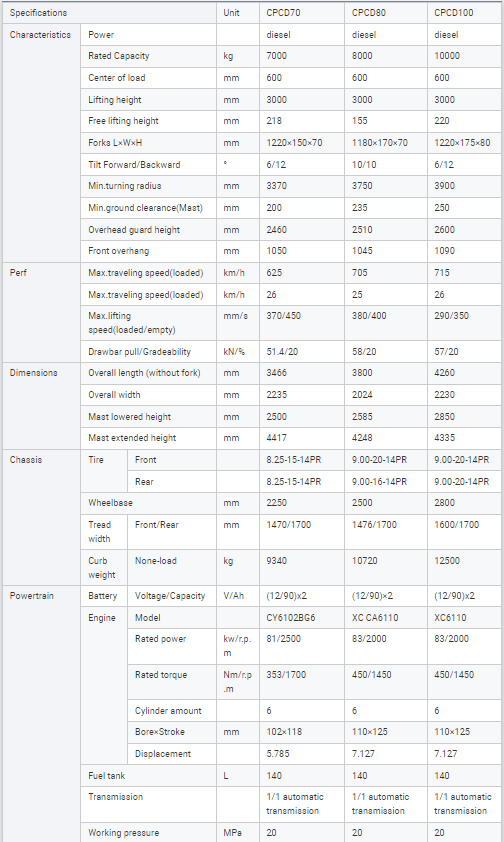Screen dimensions: 504x842
Task: Click the Fuel tank row label
Action: point(108,775)
